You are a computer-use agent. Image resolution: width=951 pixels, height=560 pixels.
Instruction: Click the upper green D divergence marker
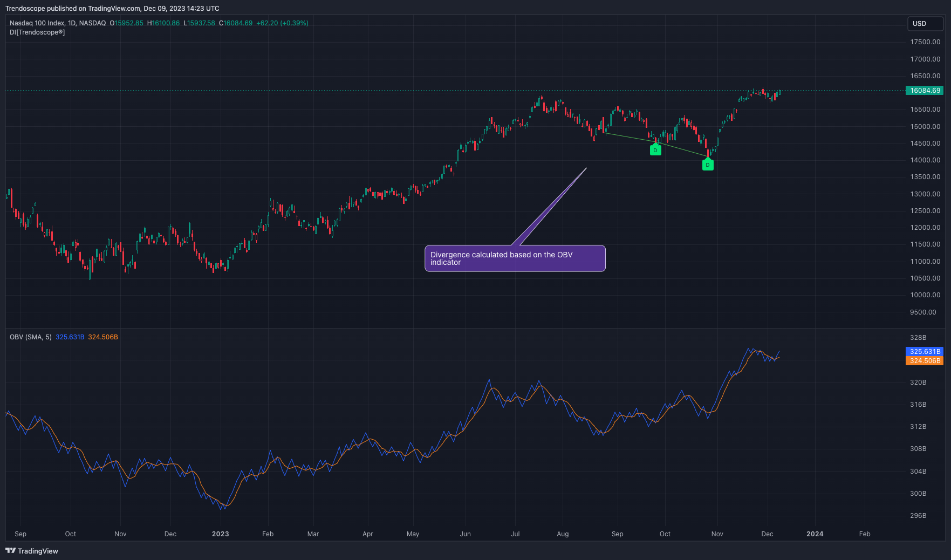(655, 149)
